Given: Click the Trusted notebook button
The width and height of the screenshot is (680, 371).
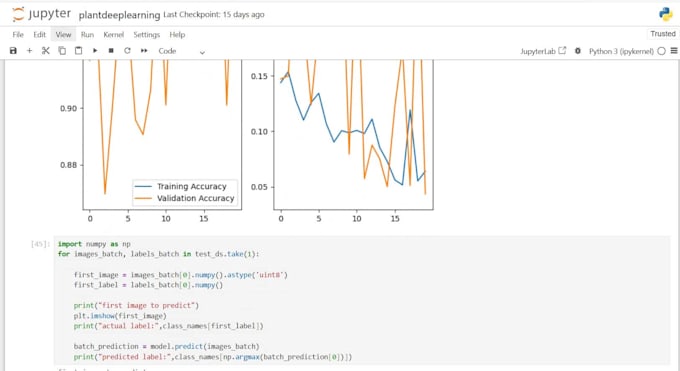Looking at the screenshot, I should pyautogui.click(x=663, y=34).
